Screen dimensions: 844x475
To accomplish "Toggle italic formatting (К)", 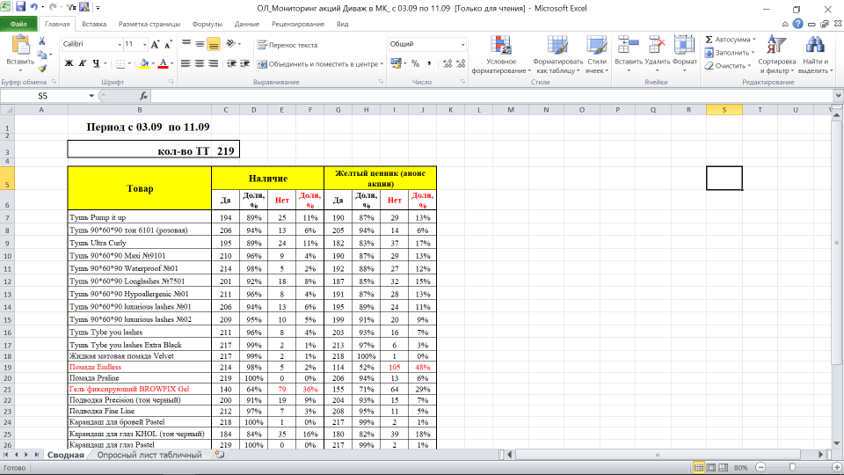I will click(82, 64).
